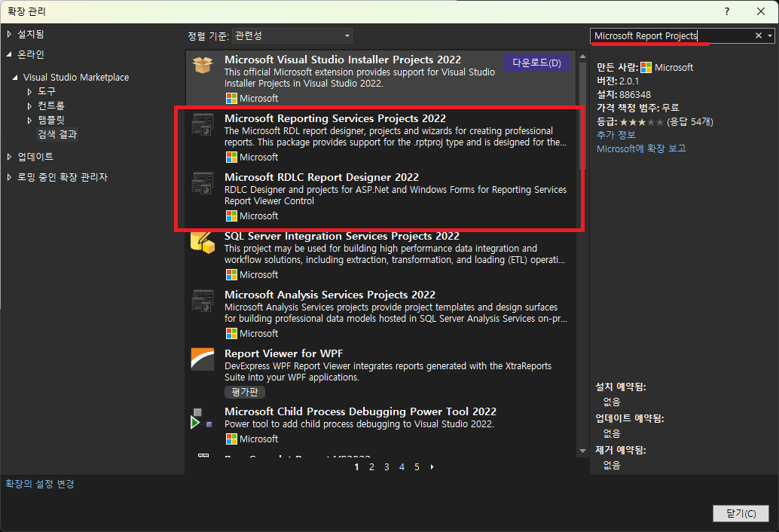Expand the 업데이트 category
Viewport: 779px width, 532px height.
pyautogui.click(x=9, y=157)
